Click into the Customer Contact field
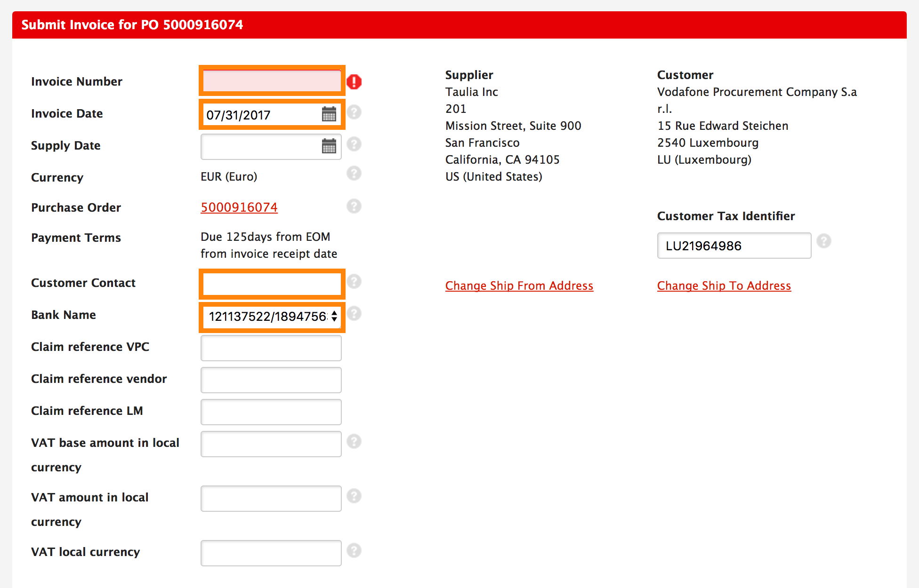The image size is (919, 588). coord(271,284)
